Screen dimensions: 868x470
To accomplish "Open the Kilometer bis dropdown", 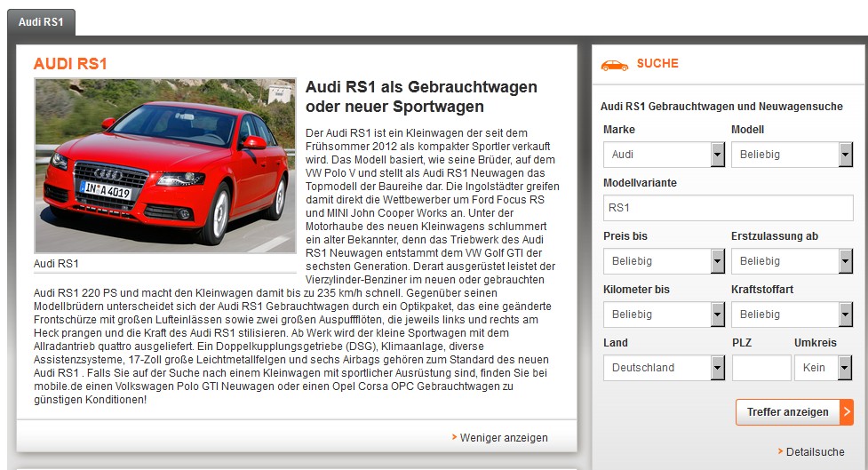I will (x=663, y=315).
